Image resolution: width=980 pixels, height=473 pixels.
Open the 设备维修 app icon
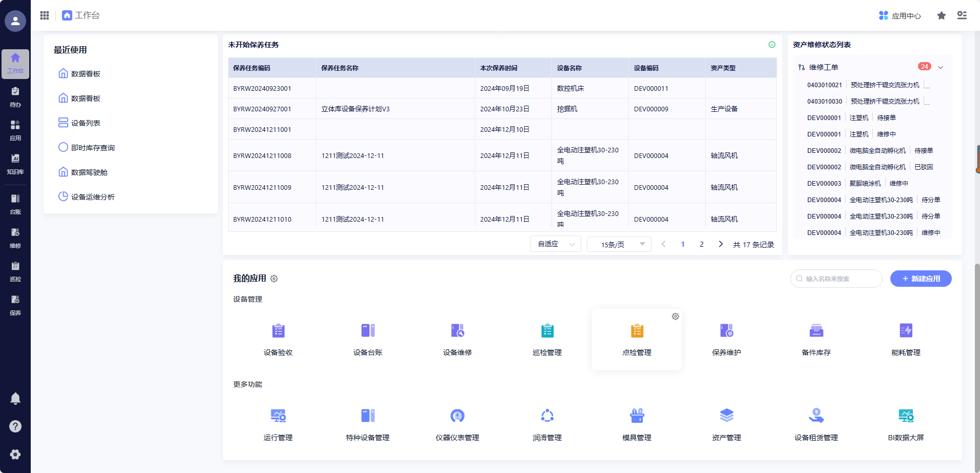[457, 331]
